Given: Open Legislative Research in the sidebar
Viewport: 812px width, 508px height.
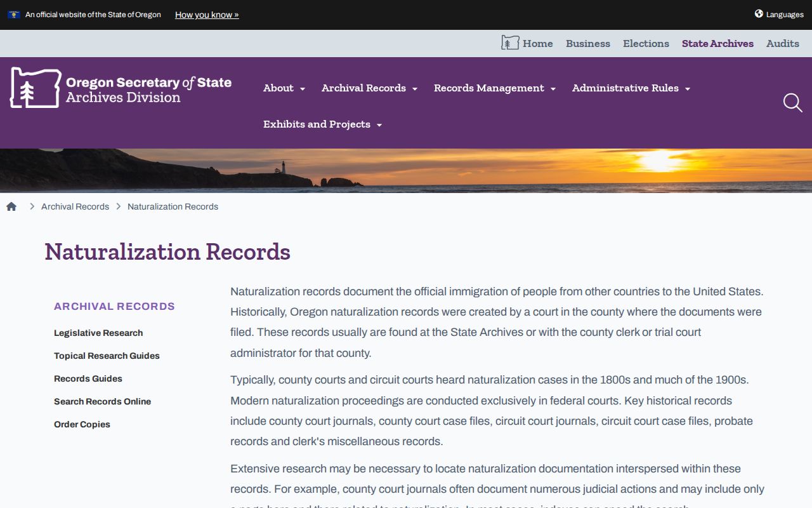Looking at the screenshot, I should [x=98, y=333].
